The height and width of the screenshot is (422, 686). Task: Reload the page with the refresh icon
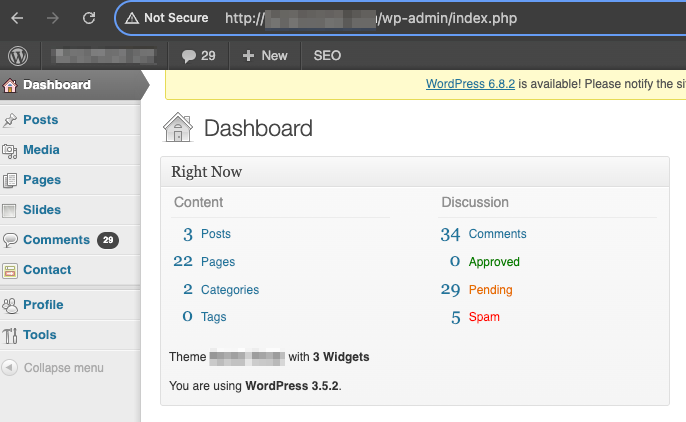89,18
